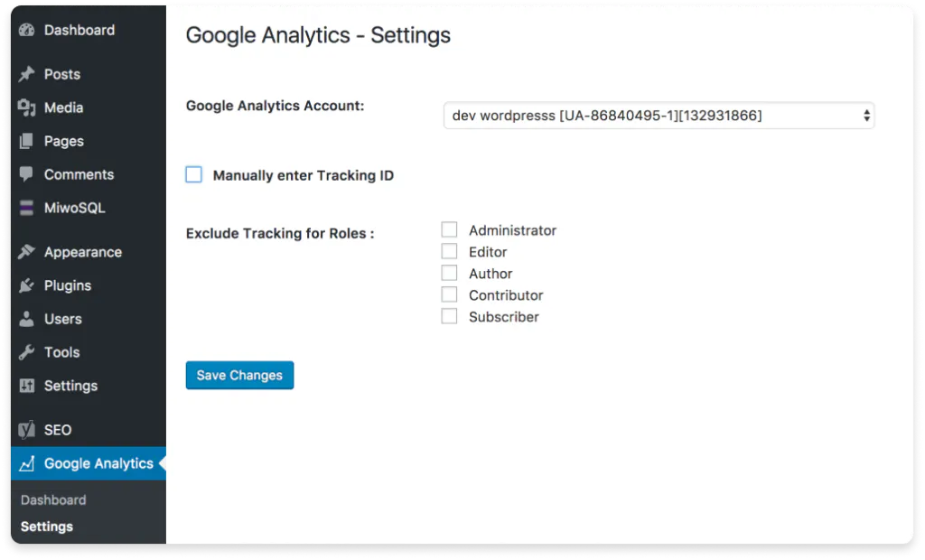The width and height of the screenshot is (925, 560).
Task: Go to Settings submenu under Google Analytics
Action: tap(47, 527)
